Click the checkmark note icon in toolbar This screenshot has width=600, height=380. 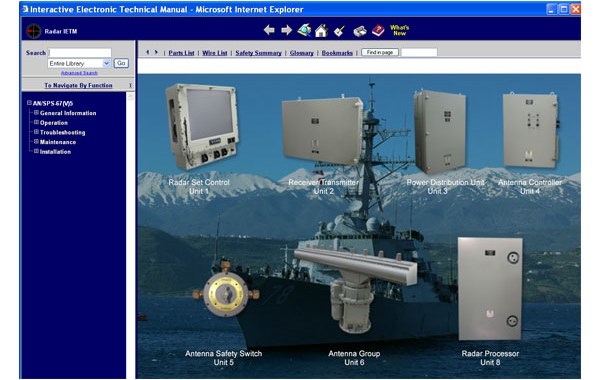pos(339,31)
